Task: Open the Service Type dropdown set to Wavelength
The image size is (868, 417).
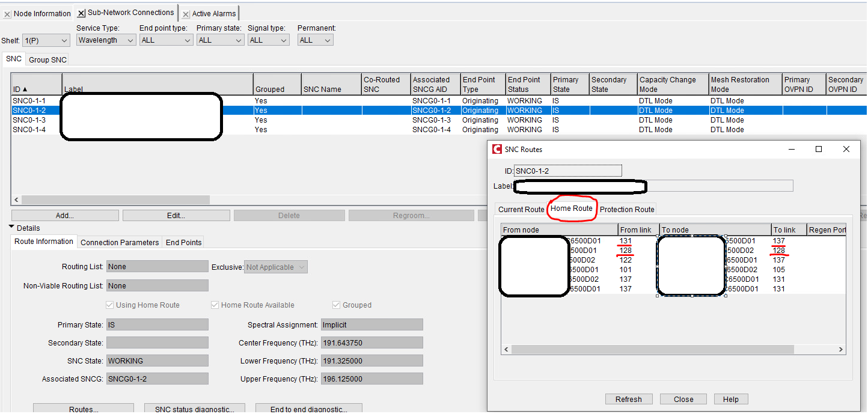Action: click(106, 40)
